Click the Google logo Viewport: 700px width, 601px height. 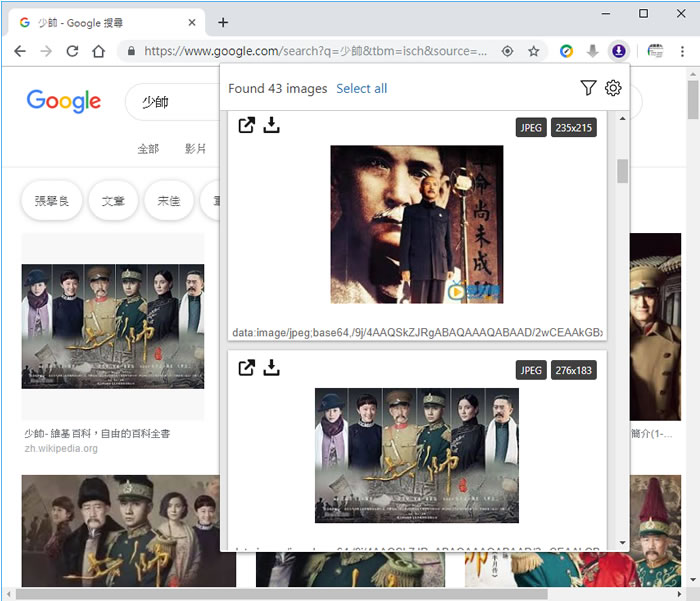(64, 101)
